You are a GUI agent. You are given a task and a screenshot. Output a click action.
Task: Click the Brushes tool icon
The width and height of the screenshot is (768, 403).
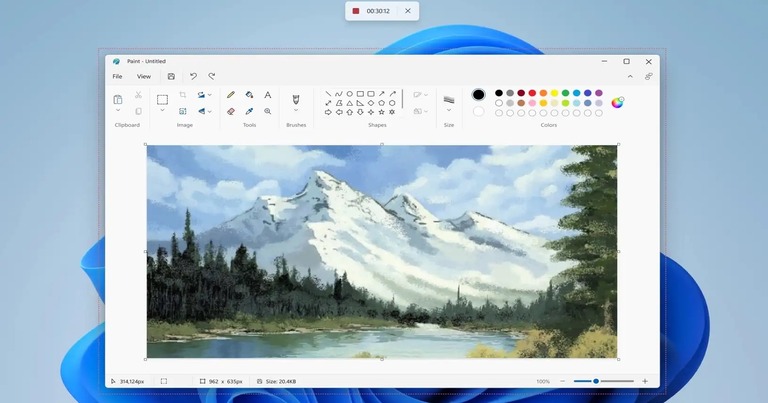(296, 99)
